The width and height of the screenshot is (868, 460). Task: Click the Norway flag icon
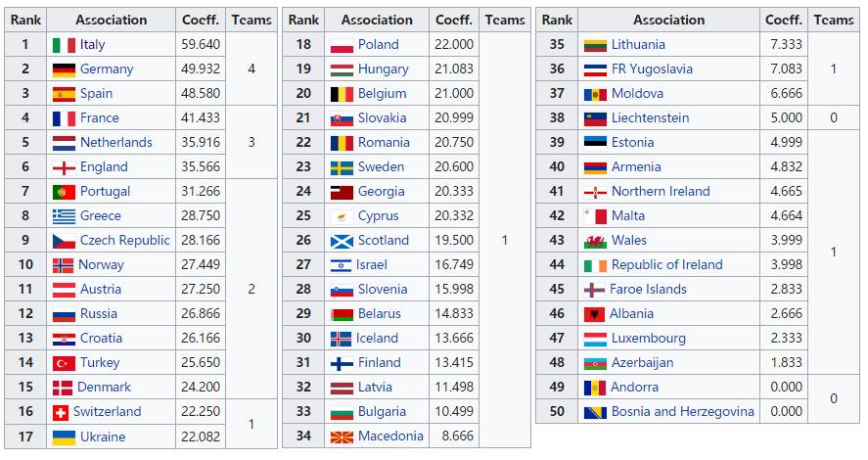pos(64,265)
